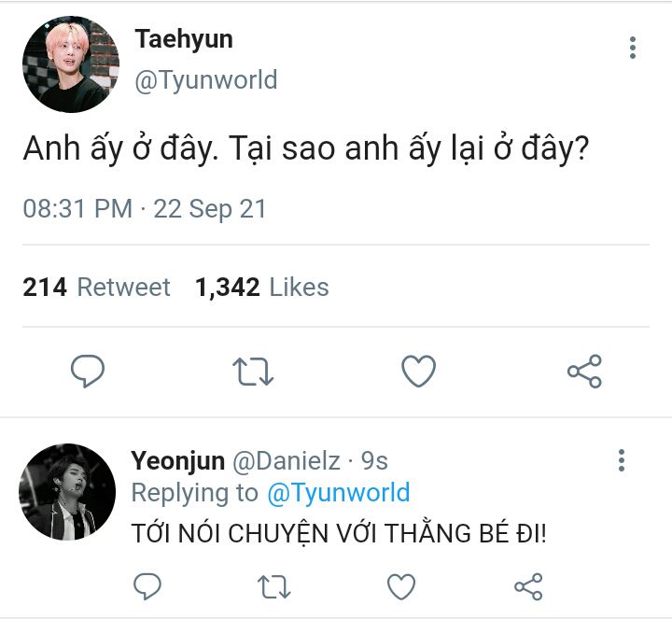672x619 pixels.
Task: Share Taehyun's main tweet
Action: (x=584, y=372)
